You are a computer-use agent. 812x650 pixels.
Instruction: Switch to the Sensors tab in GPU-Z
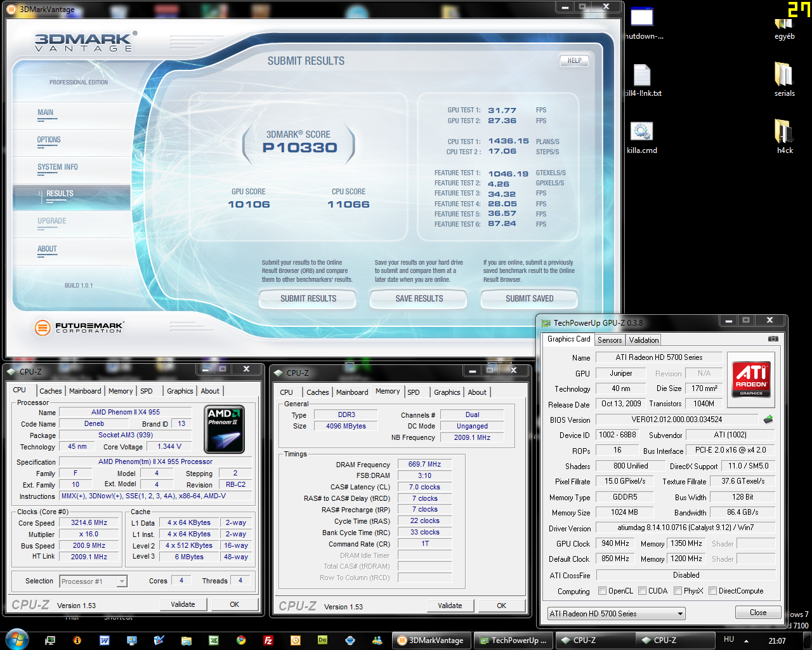tap(610, 340)
